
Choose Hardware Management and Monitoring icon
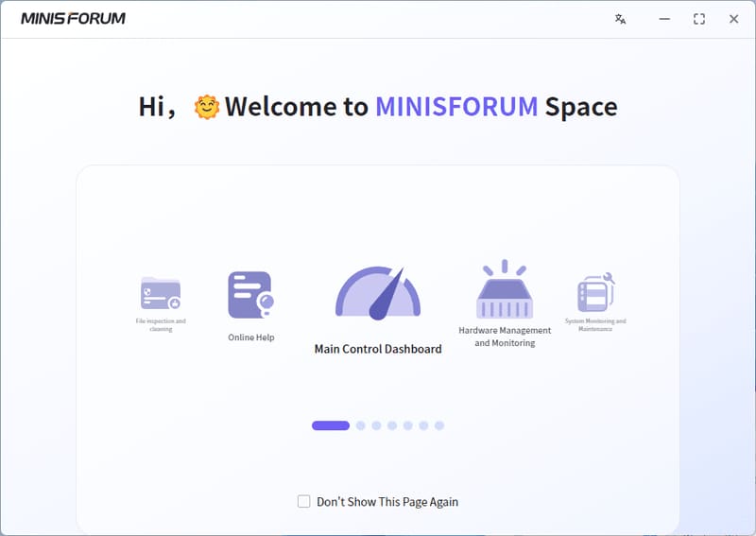(505, 289)
